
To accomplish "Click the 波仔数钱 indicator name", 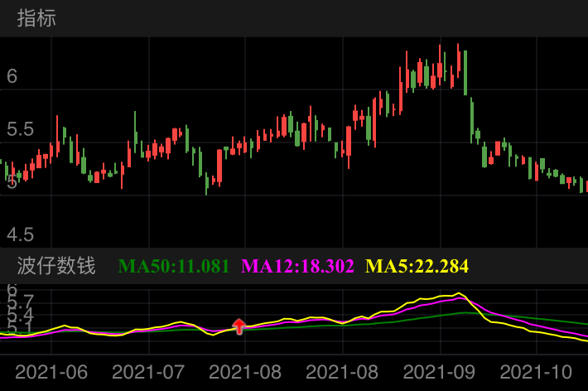I will [x=56, y=266].
